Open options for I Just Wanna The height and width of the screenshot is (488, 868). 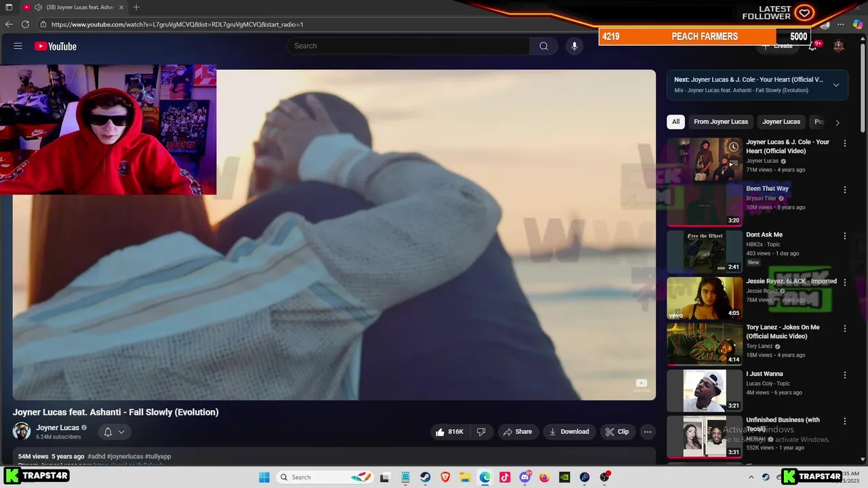coord(845,375)
